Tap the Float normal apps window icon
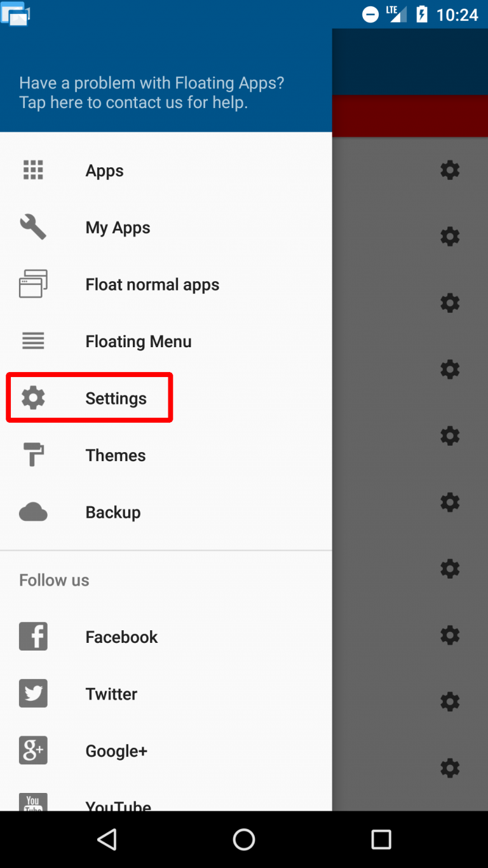This screenshot has height=868, width=488. click(32, 284)
